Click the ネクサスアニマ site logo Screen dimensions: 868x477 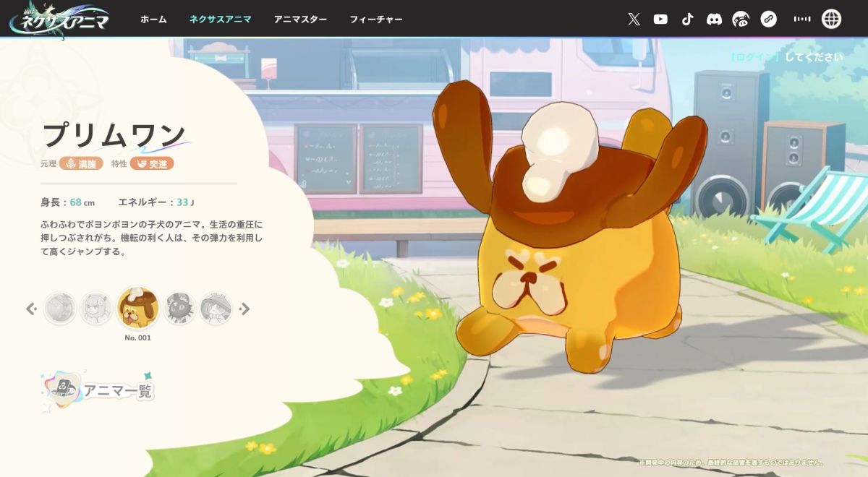pyautogui.click(x=59, y=20)
